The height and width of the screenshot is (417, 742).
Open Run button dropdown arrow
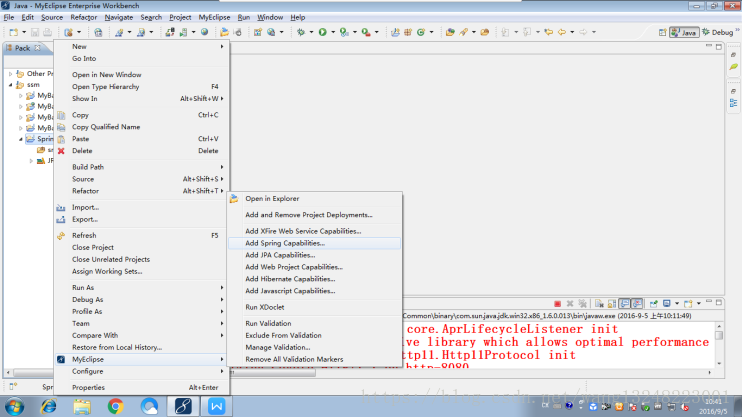pyautogui.click(x=333, y=32)
